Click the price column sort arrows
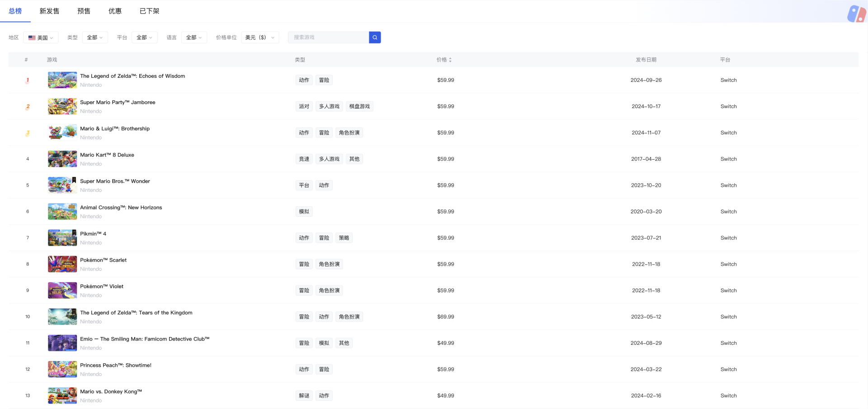 [x=450, y=60]
